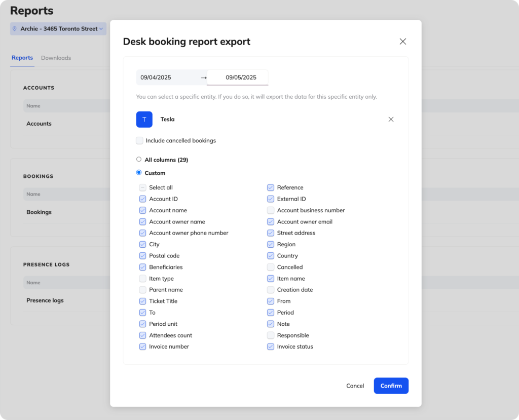Viewport: 519px width, 420px height.
Task: Switch to the Downloads tab
Action: pyautogui.click(x=56, y=58)
